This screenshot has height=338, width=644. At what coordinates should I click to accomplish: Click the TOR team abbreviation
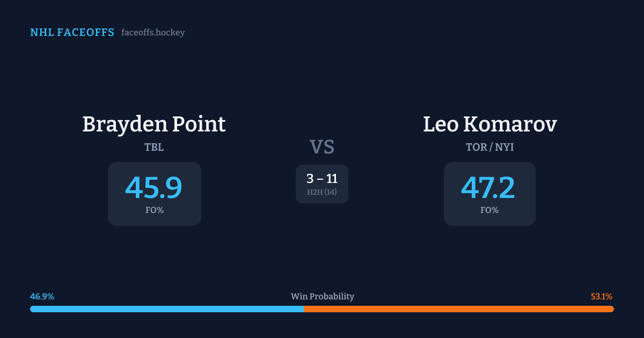tap(477, 147)
